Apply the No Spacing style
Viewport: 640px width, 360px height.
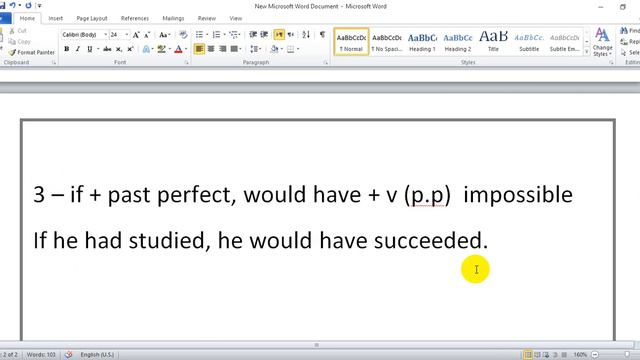click(387, 42)
